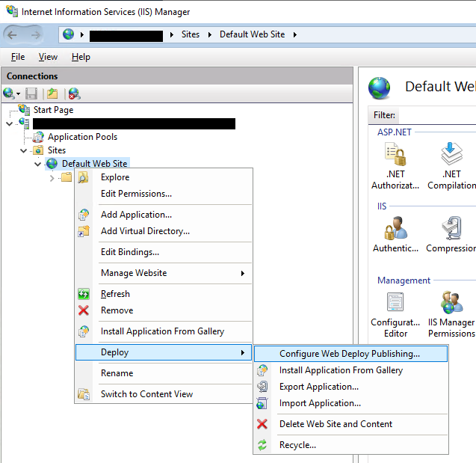476x463 pixels.
Task: Click the Save toolbar icon in Connections
Action: point(31,93)
